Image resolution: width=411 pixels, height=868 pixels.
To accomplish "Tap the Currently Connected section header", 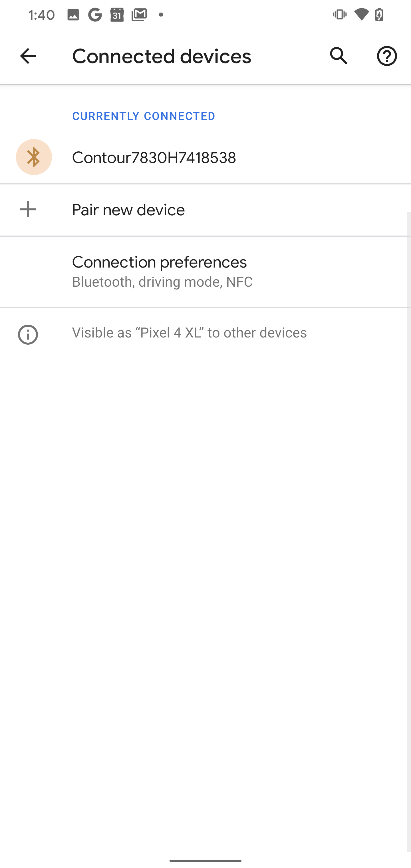I will (144, 116).
